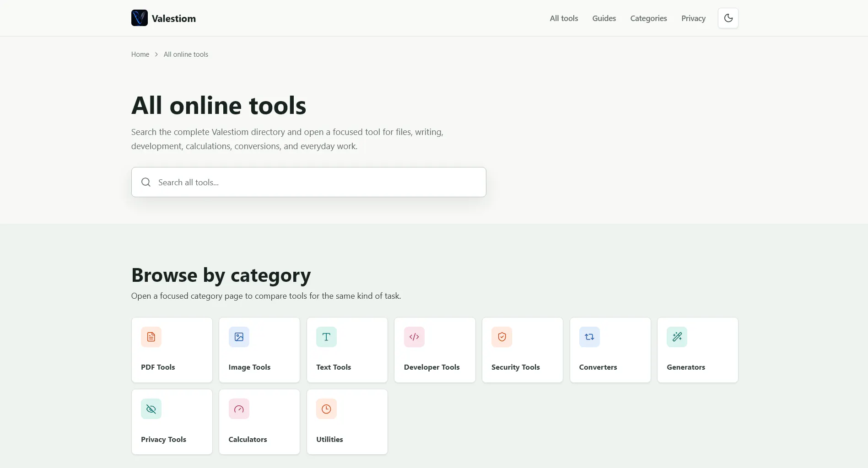Open the Calculators category label
Viewport: 868px width, 468px height.
(x=248, y=439)
